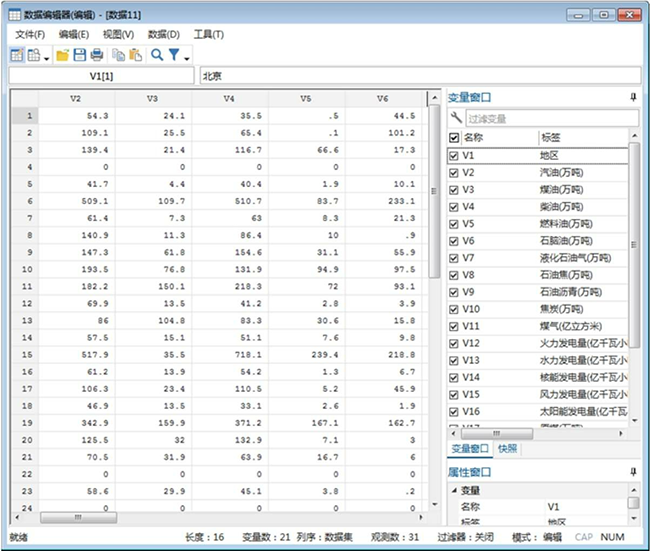Click the print icon
The height and width of the screenshot is (551, 650).
click(x=97, y=55)
